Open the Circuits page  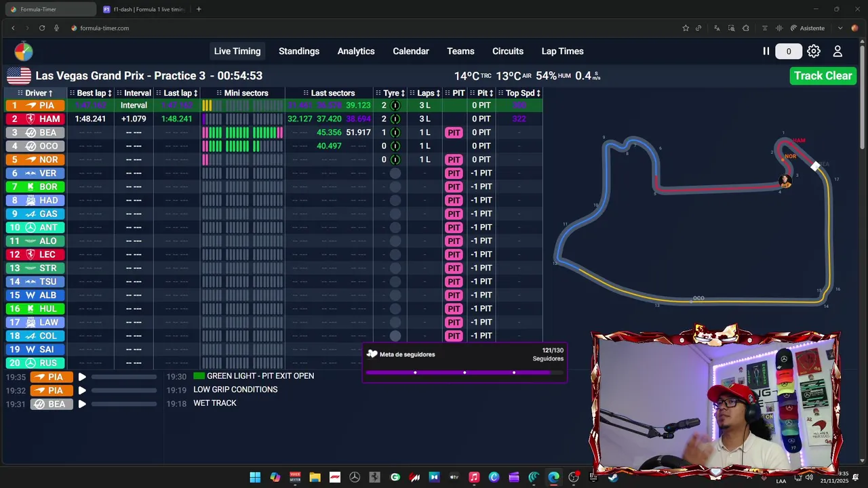pos(508,52)
